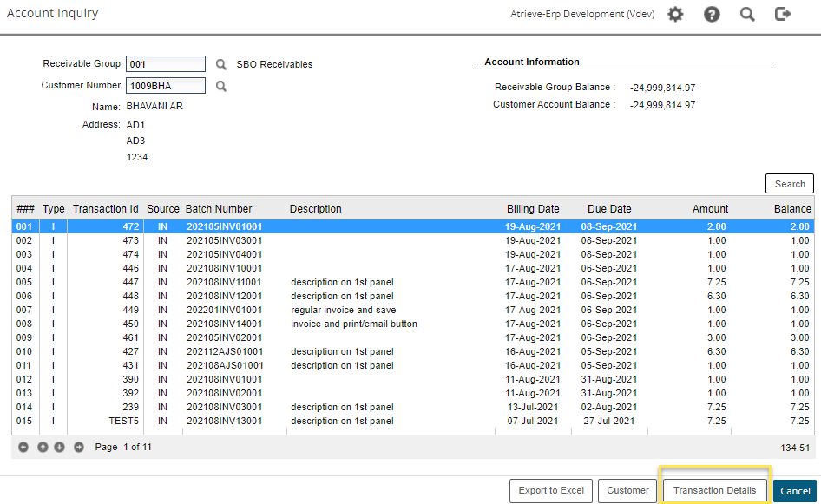Screen dimensions: 821x504
Task: Click the Search button above the grid
Action: [x=789, y=184]
